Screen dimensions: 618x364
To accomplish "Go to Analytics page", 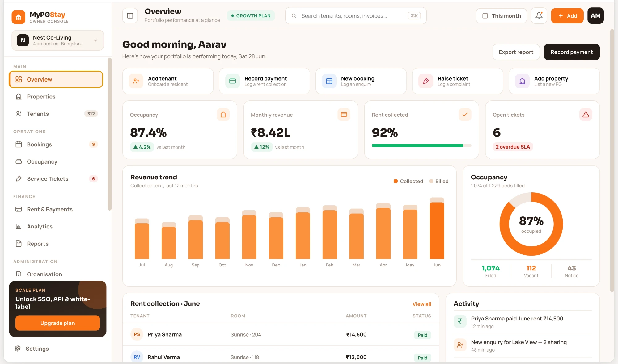I will pyautogui.click(x=56, y=227).
